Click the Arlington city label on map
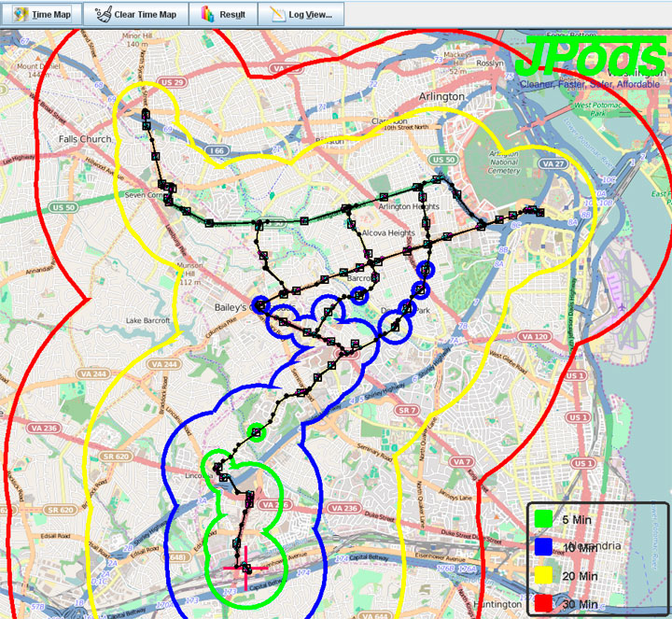Image resolution: width=672 pixels, height=619 pixels. pos(441,97)
